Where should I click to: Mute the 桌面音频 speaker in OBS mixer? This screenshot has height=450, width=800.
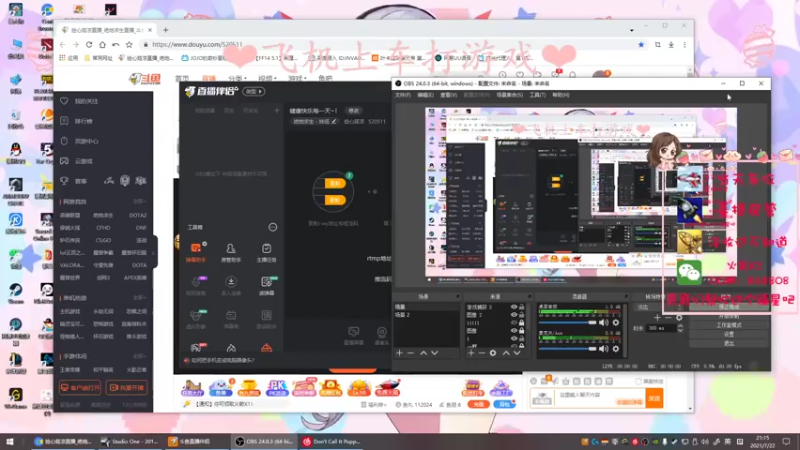tap(604, 322)
